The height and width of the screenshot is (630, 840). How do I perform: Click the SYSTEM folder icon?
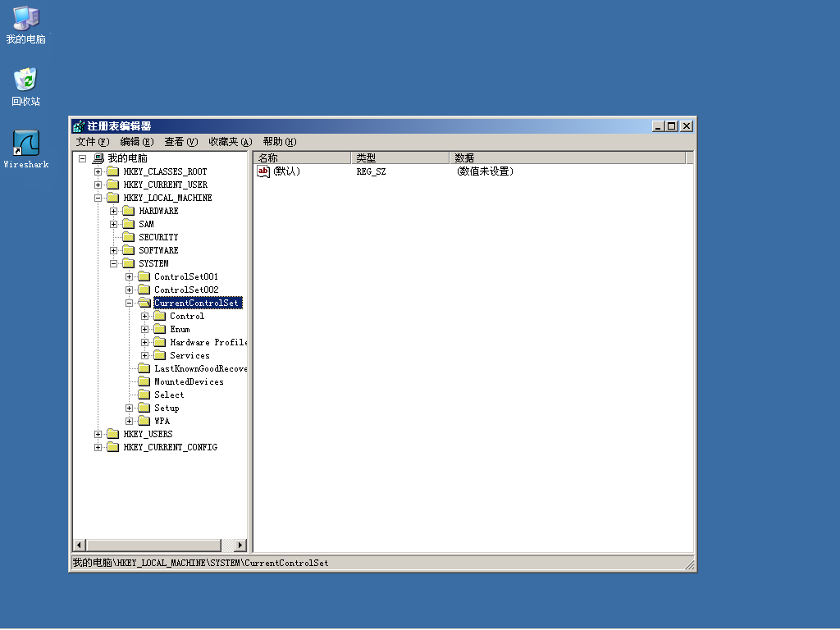pos(128,263)
